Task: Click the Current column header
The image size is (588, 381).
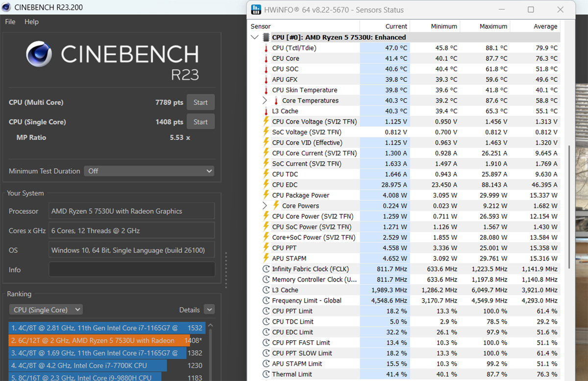Action: tap(396, 26)
